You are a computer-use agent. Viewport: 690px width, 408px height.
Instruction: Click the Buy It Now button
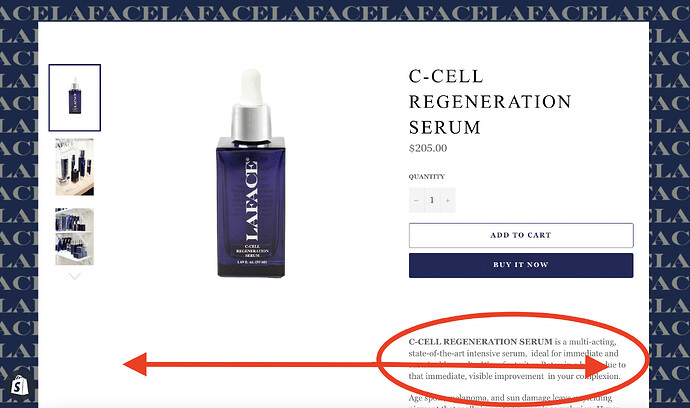(521, 265)
